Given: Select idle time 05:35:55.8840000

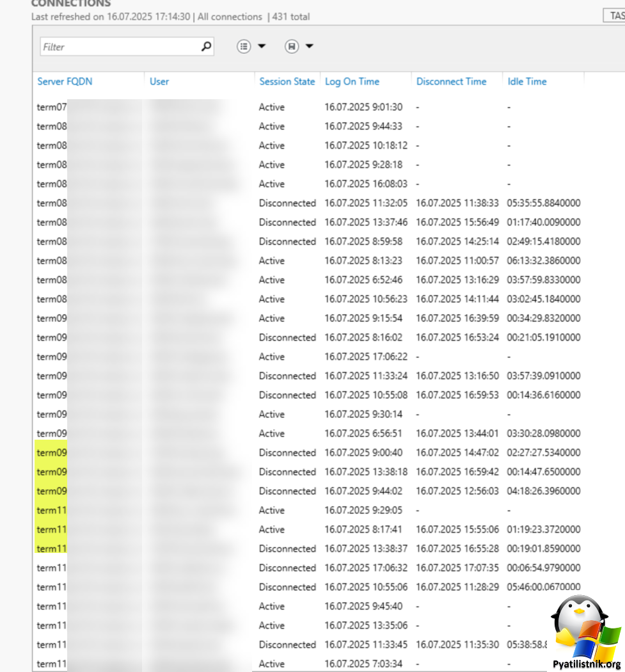Looking at the screenshot, I should 544,203.
